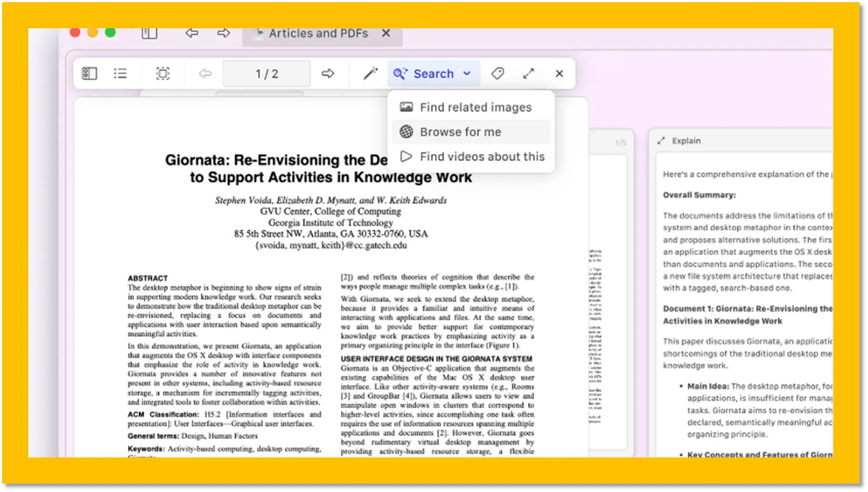
Task: Choose Find videos about this
Action: coord(482,156)
